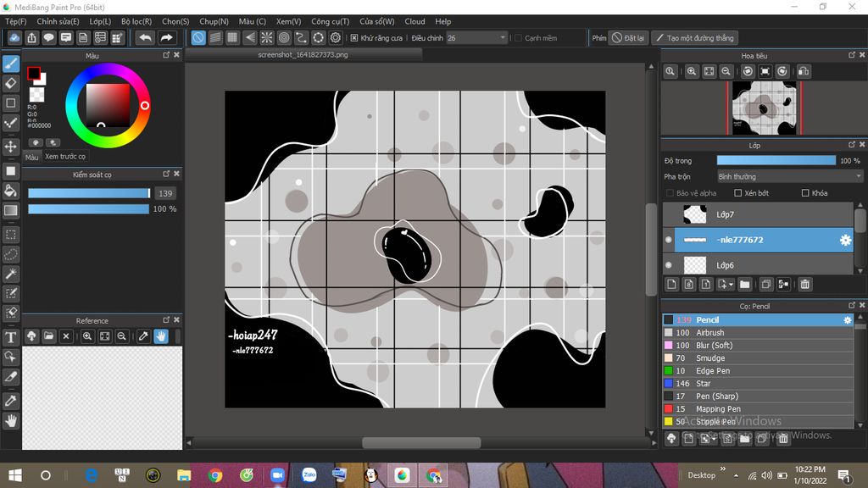Create a layer folder in the Lớp panel
The height and width of the screenshot is (488, 868).
point(744,285)
